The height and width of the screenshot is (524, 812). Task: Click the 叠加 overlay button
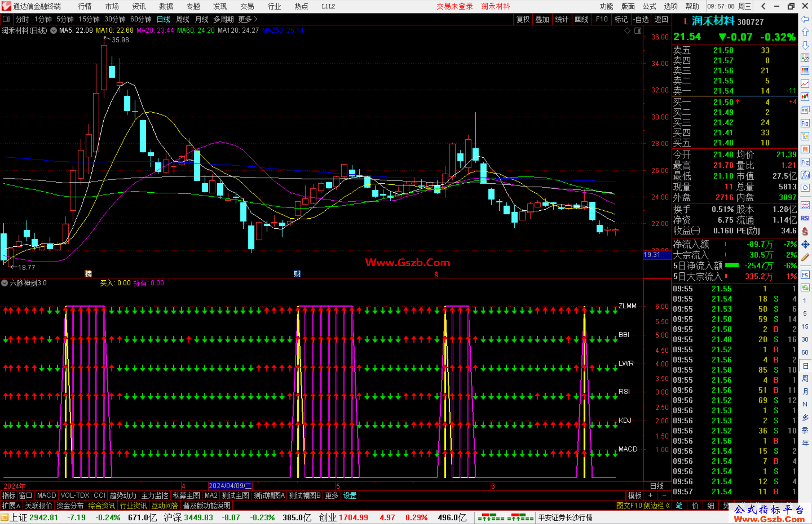coord(542,19)
